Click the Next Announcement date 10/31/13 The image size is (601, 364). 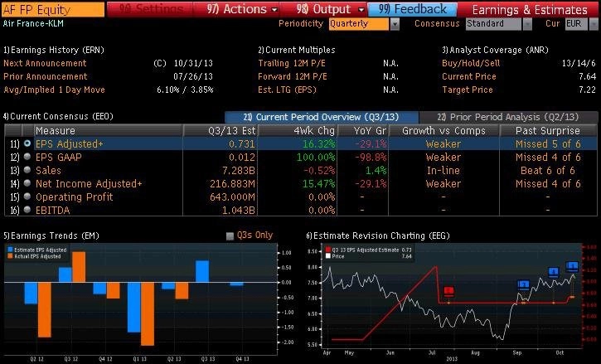193,63
